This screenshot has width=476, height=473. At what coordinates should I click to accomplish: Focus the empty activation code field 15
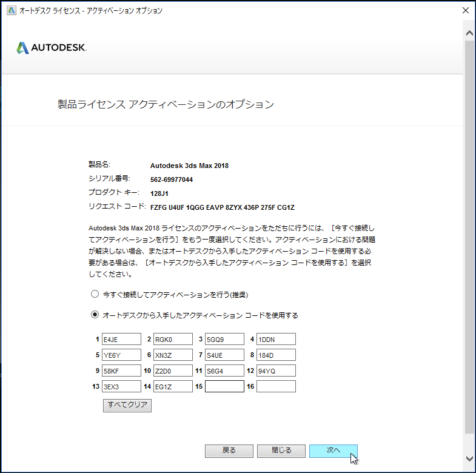click(x=224, y=386)
